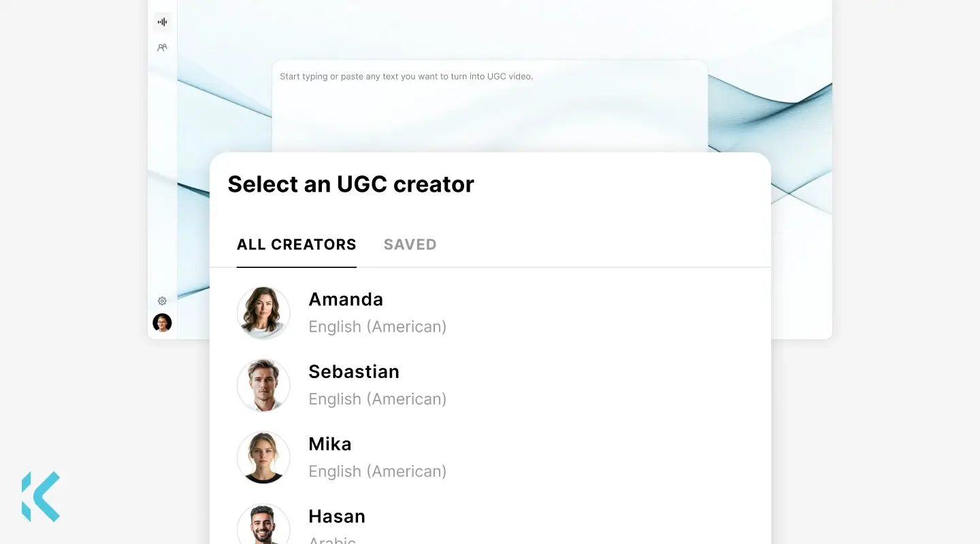Click English (American) under Mika

[x=378, y=471]
